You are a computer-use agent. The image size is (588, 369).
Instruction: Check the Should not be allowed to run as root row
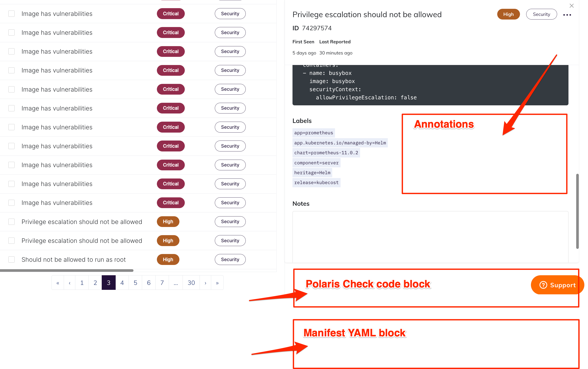pyautogui.click(x=11, y=259)
